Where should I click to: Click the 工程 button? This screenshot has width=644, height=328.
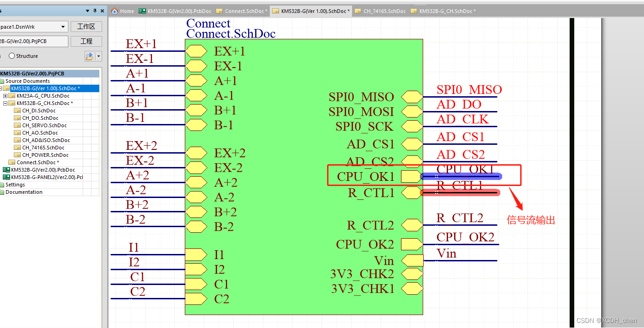[x=86, y=41]
